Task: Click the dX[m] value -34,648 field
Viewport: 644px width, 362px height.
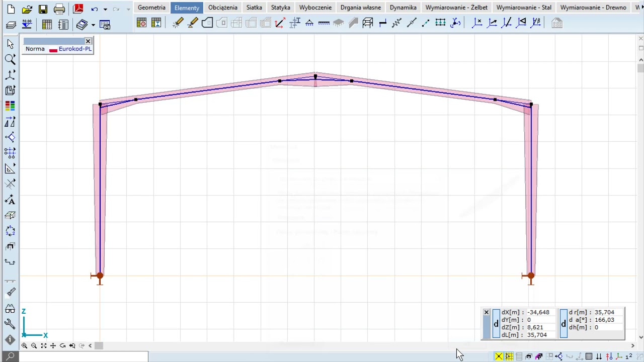Action: (x=541, y=312)
